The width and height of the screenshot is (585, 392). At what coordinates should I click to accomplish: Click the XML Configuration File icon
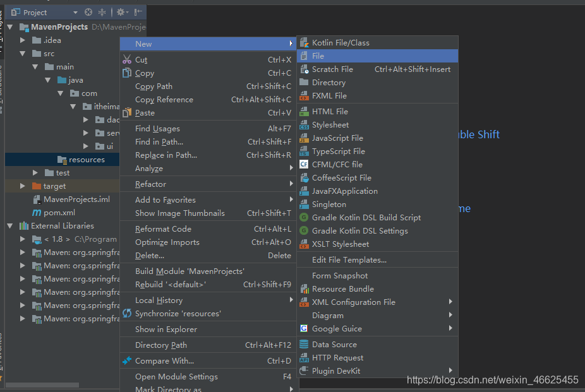[x=304, y=302]
